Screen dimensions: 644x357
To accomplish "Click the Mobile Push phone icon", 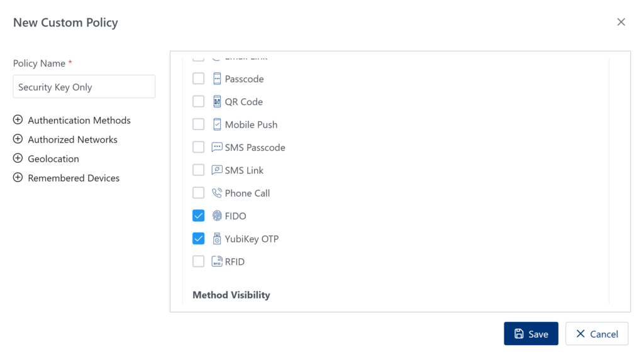I will click(x=217, y=124).
